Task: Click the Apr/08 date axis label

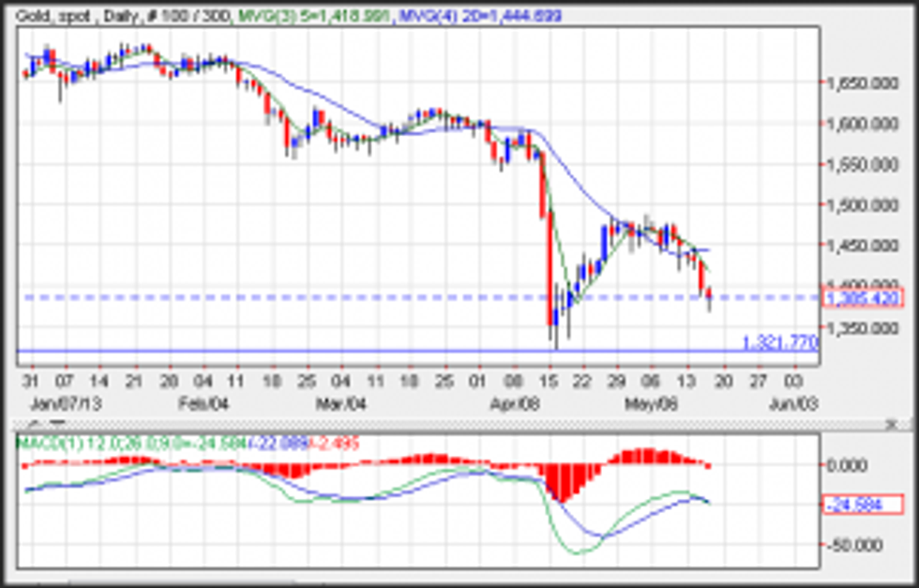Action: coord(514,403)
